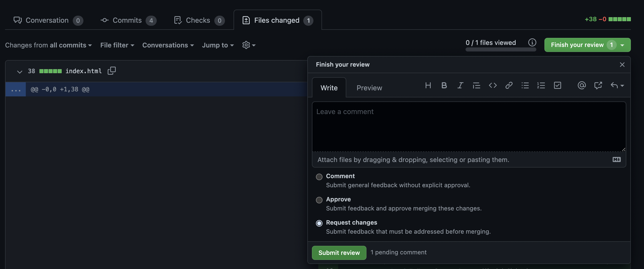Collapse the index.html diff section
This screenshot has width=644, height=269.
click(x=19, y=71)
